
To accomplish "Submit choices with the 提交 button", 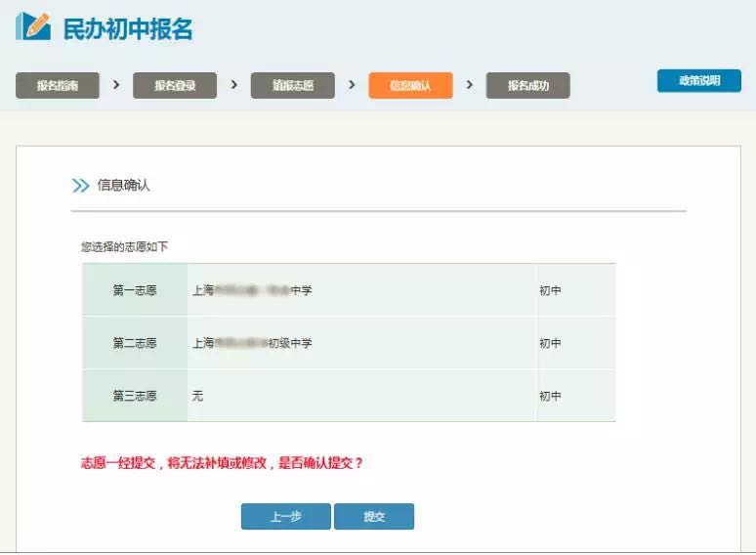I will point(374,517).
